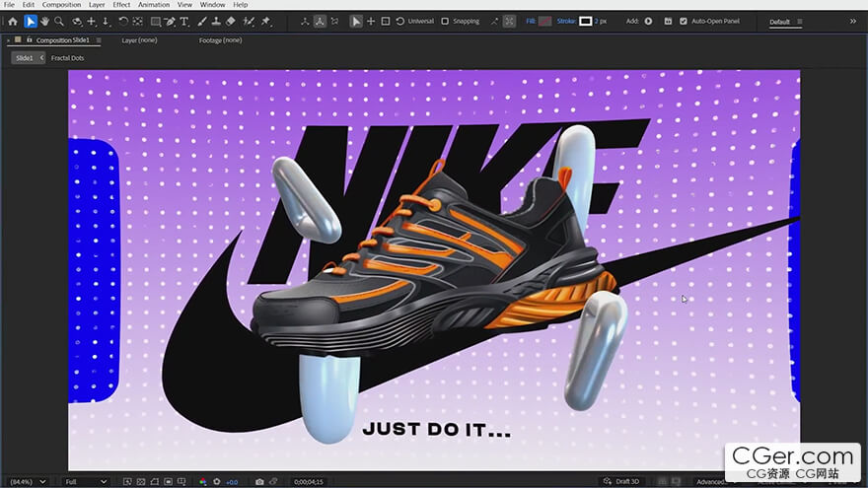Toggle mask and shape path visibility
The height and width of the screenshot is (488, 868).
point(155,482)
